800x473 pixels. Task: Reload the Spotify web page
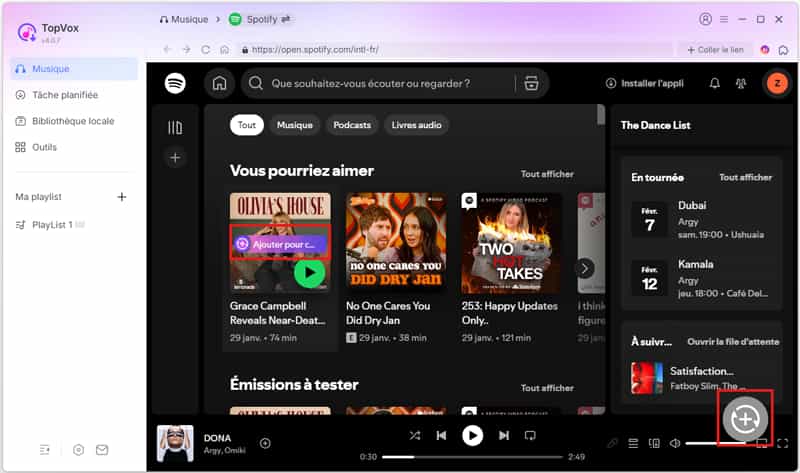(206, 49)
